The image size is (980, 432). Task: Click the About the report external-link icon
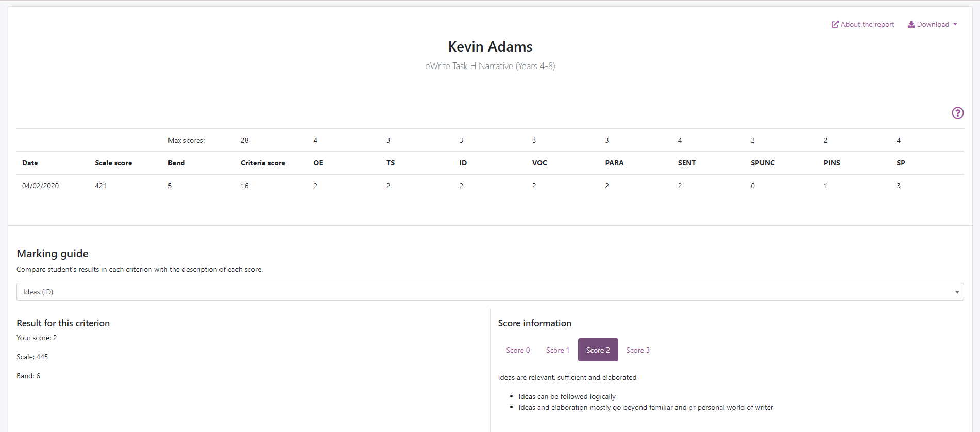835,24
